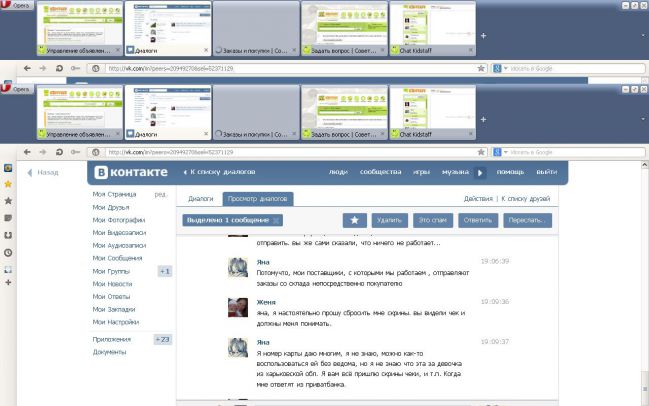Viewport: 649px width, 406px height.
Task: Click the play arrow next to 'музыка'
Action: click(480, 172)
